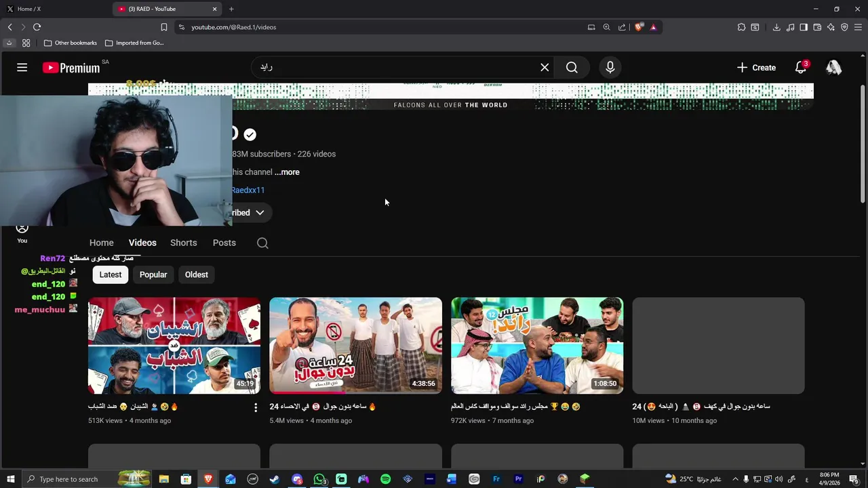
Task: Open browser extensions puzzle icon
Action: point(741,27)
